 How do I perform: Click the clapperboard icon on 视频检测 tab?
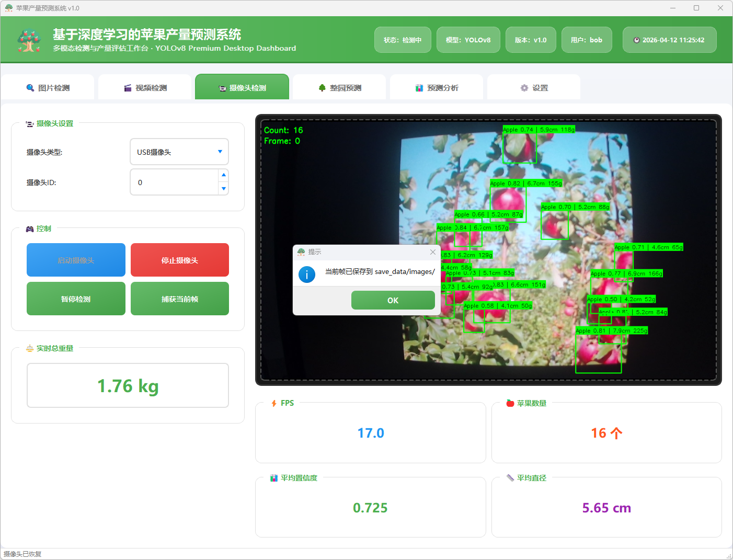pos(128,88)
